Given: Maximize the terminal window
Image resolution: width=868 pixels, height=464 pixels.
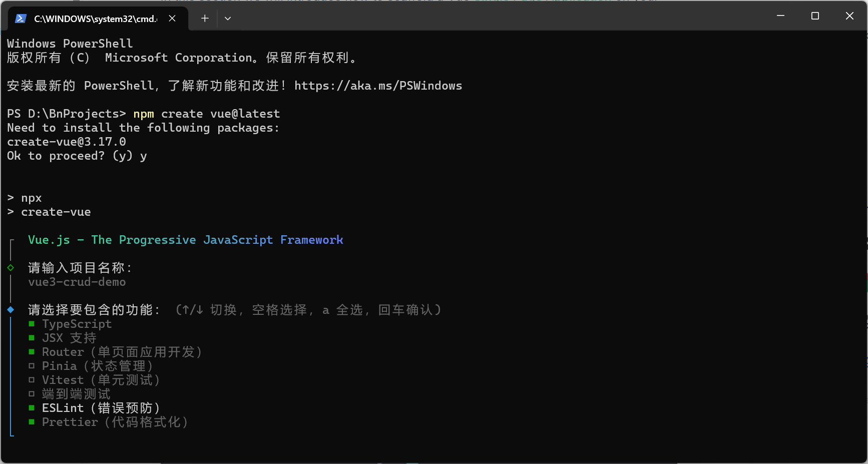Looking at the screenshot, I should tap(815, 16).
